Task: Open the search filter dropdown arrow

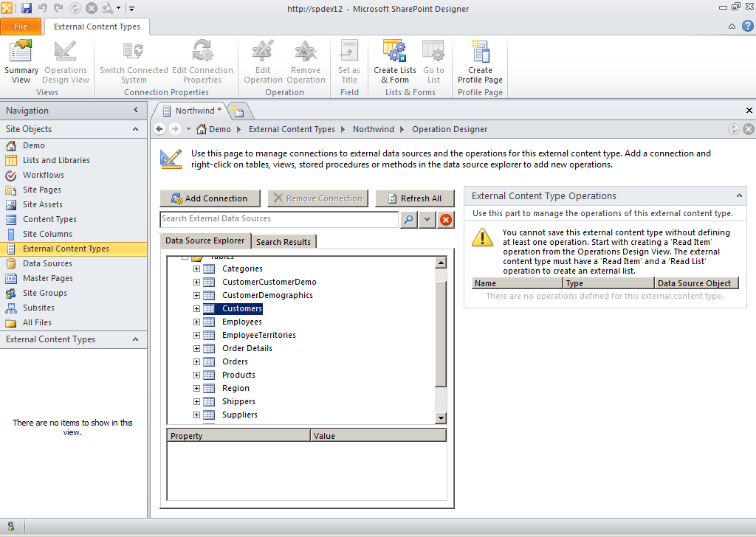Action: click(x=427, y=220)
